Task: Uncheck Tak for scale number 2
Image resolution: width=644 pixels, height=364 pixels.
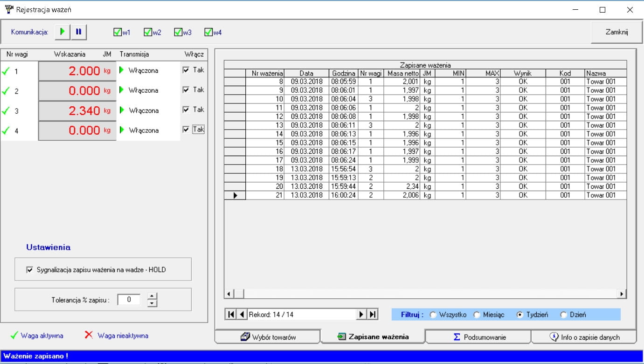Action: (186, 90)
